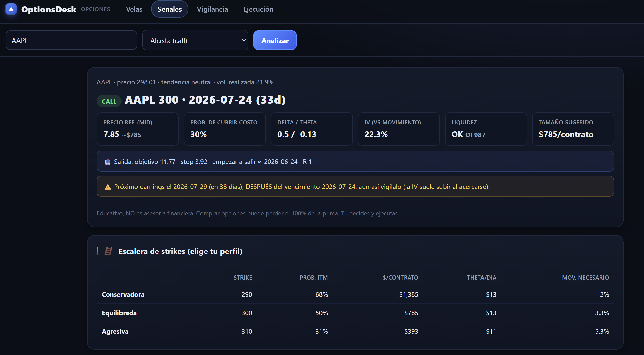Viewport: 644px width, 355px height.
Task: Click the exit box icon beside Salida
Action: (108, 162)
